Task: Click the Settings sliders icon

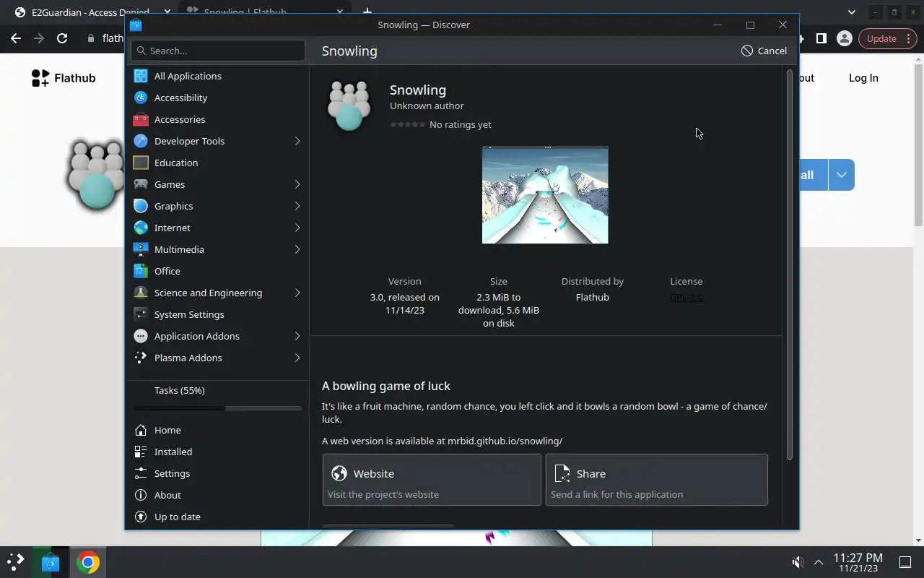Action: pyautogui.click(x=141, y=473)
